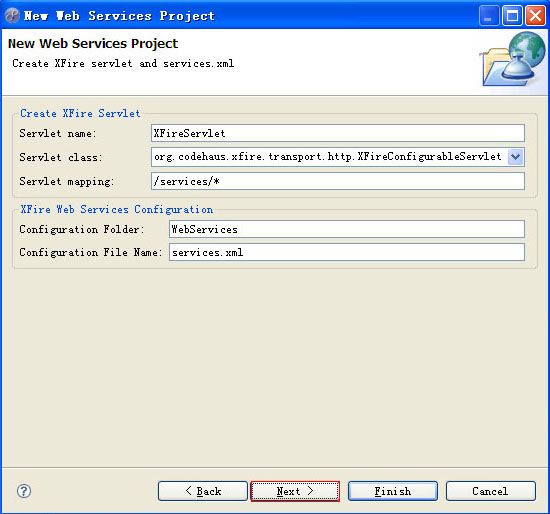Minimize the dialog window
The width and height of the screenshot is (550, 514).
point(489,15)
